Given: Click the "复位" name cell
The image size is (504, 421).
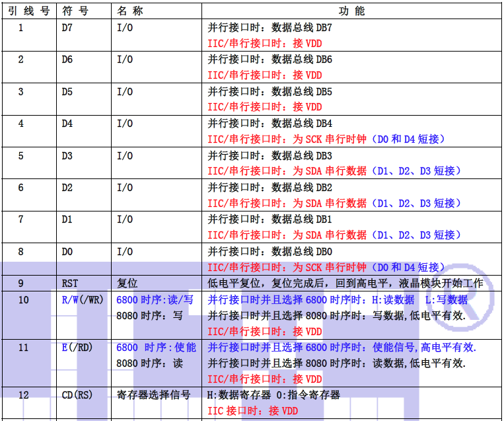Looking at the screenshot, I should click(127, 284).
